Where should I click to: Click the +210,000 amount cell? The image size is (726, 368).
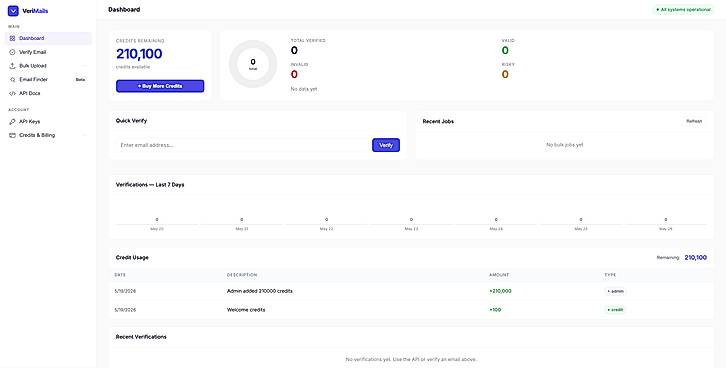click(x=500, y=291)
